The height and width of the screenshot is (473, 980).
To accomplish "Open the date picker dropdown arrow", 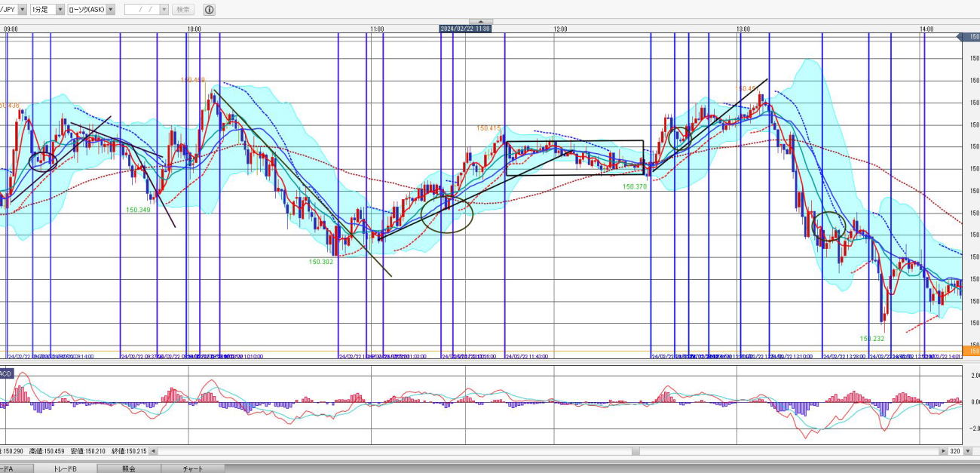I will point(164,10).
